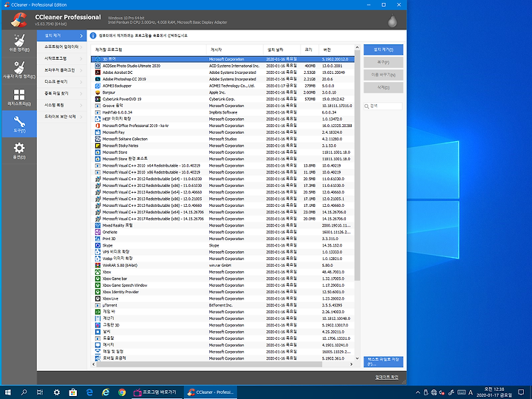The width and height of the screenshot is (532, 399).
Task: Open Software Updater (소프트웨어 업데이터) submenu
Action: click(62, 47)
